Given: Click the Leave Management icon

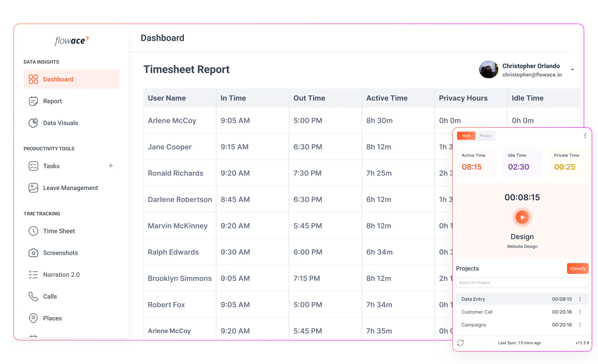Looking at the screenshot, I should tap(33, 188).
